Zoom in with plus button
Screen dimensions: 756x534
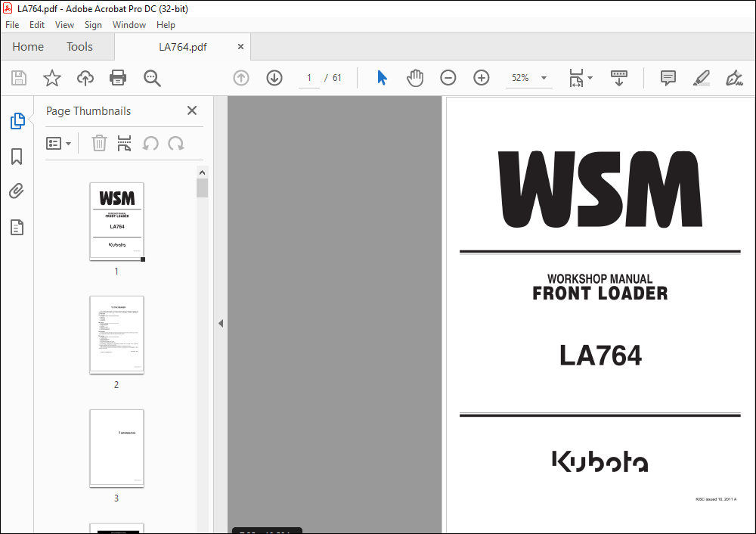[481, 78]
